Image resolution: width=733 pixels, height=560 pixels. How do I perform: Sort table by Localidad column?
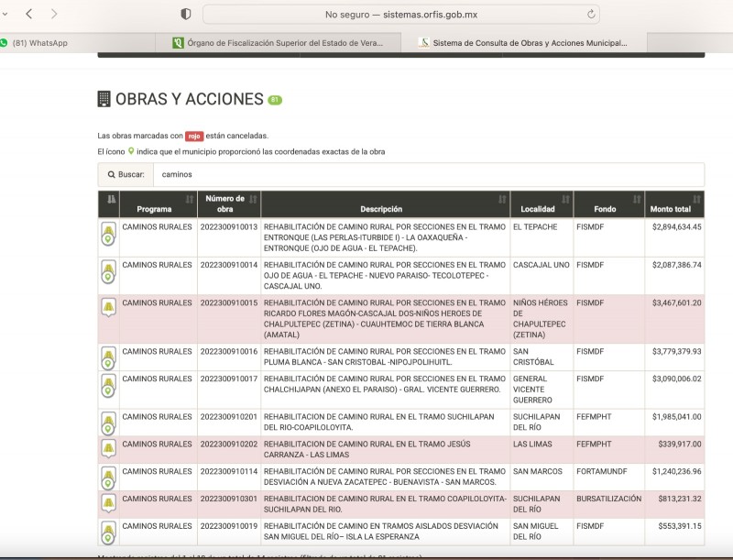pyautogui.click(x=542, y=204)
